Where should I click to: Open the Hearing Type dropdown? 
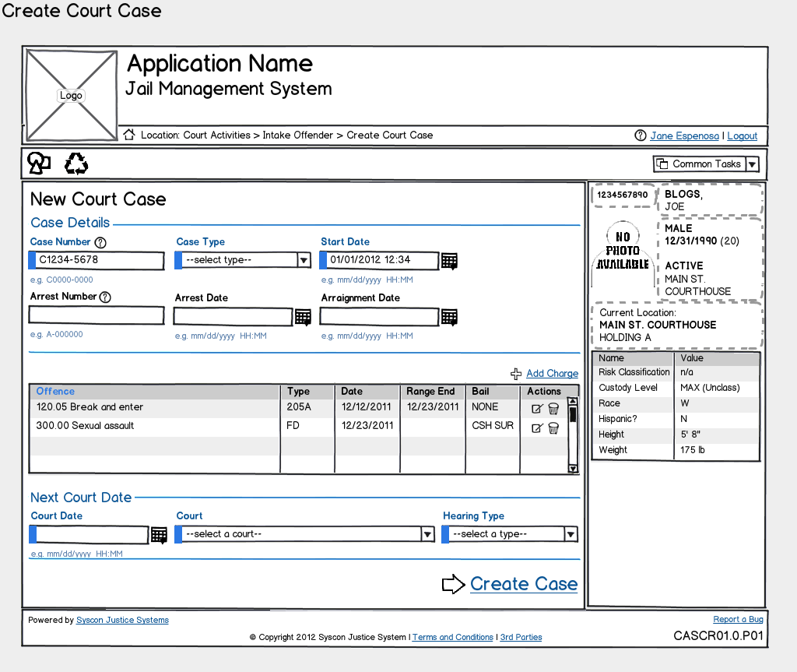(571, 534)
